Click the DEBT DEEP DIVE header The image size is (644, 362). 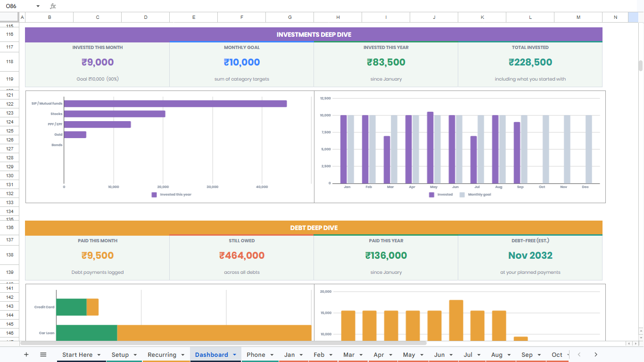[314, 228]
